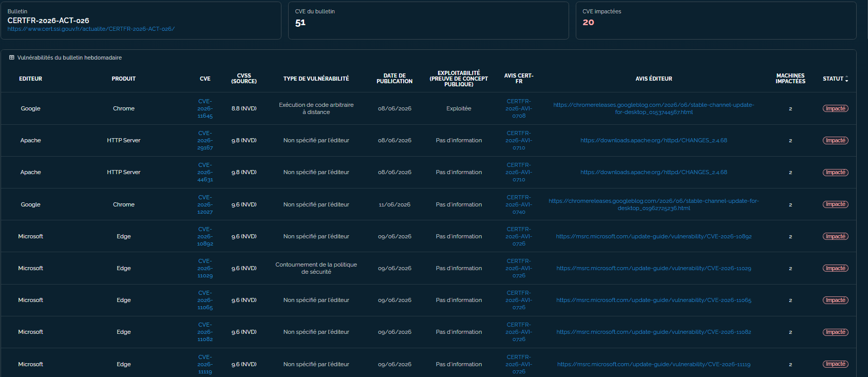Screen dimensions: 868x377
Task: Click the 'Exploitée' exploitability cell
Action: [x=459, y=108]
